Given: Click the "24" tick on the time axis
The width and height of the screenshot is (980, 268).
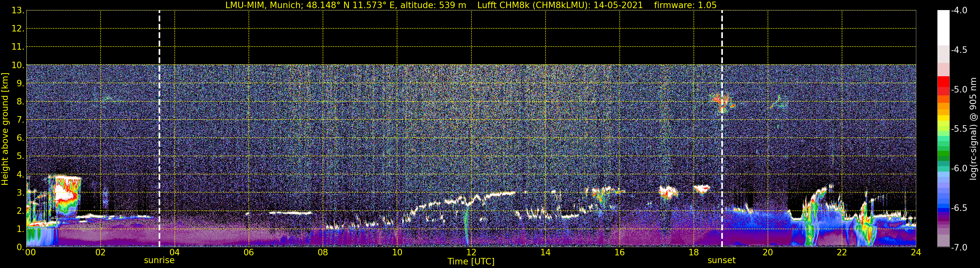Looking at the screenshot, I should point(916,252).
